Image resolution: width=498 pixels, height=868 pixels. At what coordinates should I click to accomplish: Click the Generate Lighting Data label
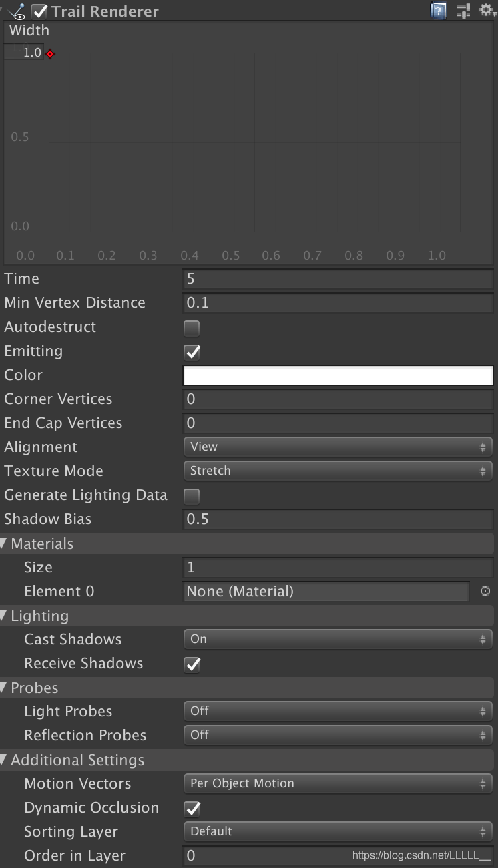pyautogui.click(x=85, y=495)
